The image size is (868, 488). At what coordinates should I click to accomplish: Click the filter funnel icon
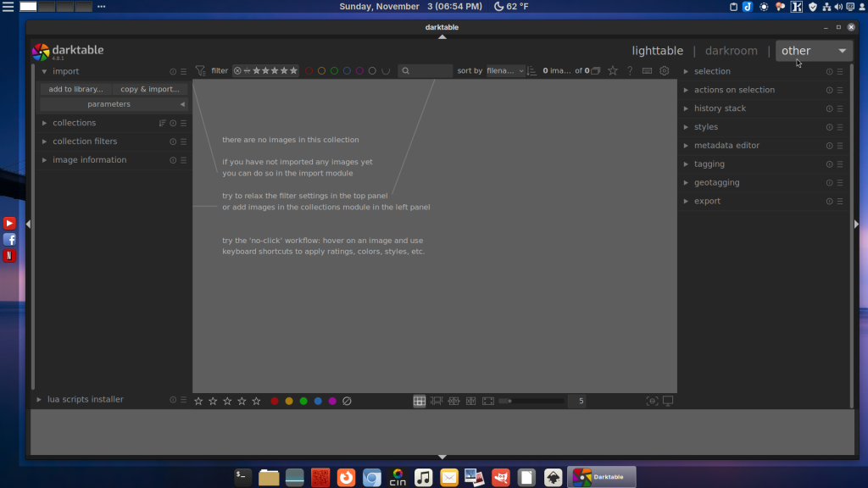click(x=201, y=71)
